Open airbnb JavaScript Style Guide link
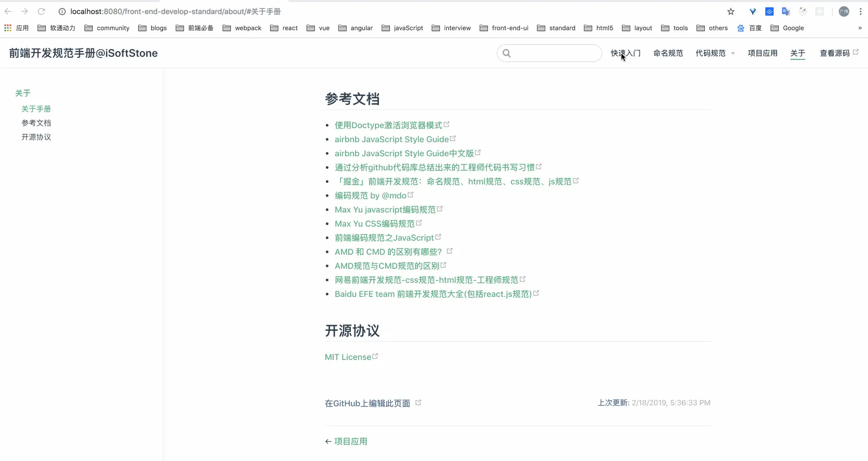868x461 pixels. 395,139
